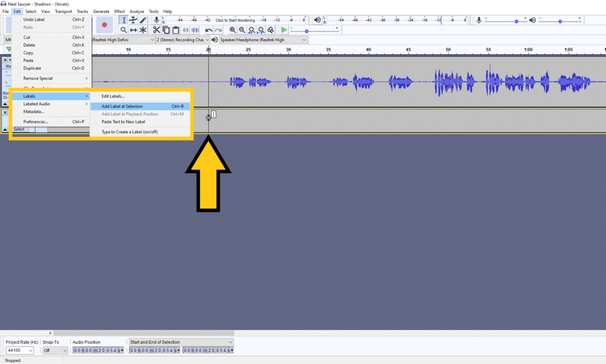Select the Envelope tool
606x364 pixels.
point(133,20)
